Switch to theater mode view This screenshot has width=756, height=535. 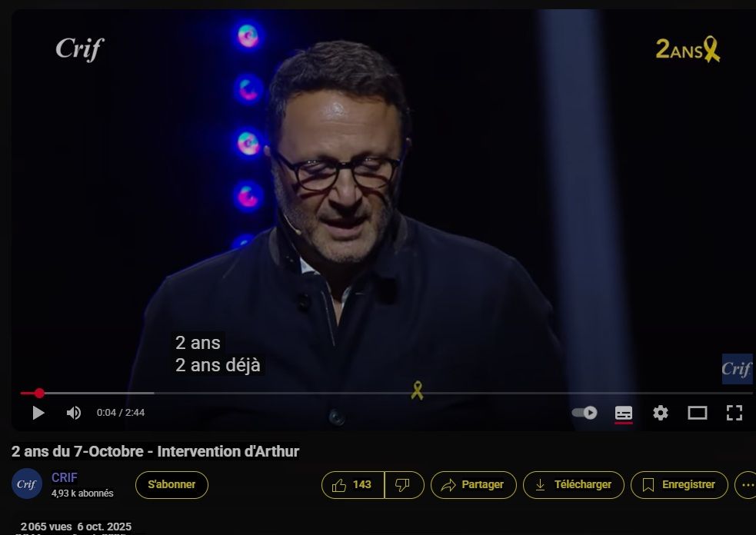(698, 413)
